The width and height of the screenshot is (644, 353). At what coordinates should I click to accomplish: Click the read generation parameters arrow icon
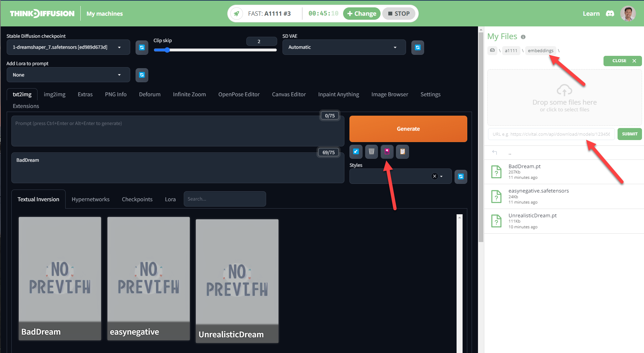click(x=356, y=151)
